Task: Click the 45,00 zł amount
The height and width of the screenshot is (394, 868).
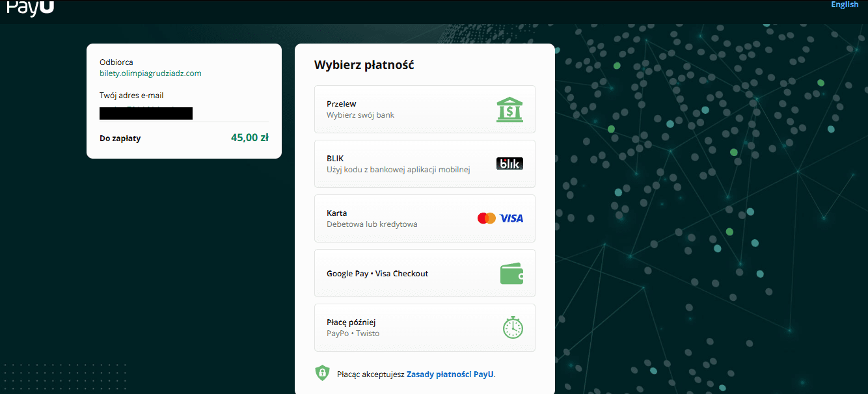Action: [250, 138]
